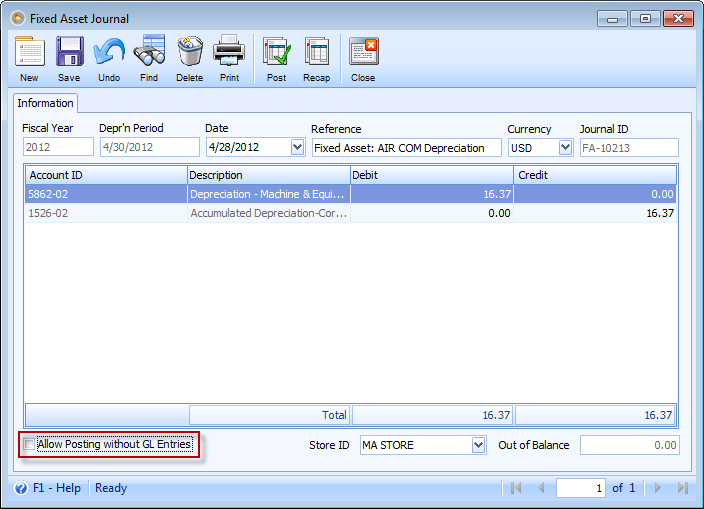Click the Total credit 16.37 cell

595,415
